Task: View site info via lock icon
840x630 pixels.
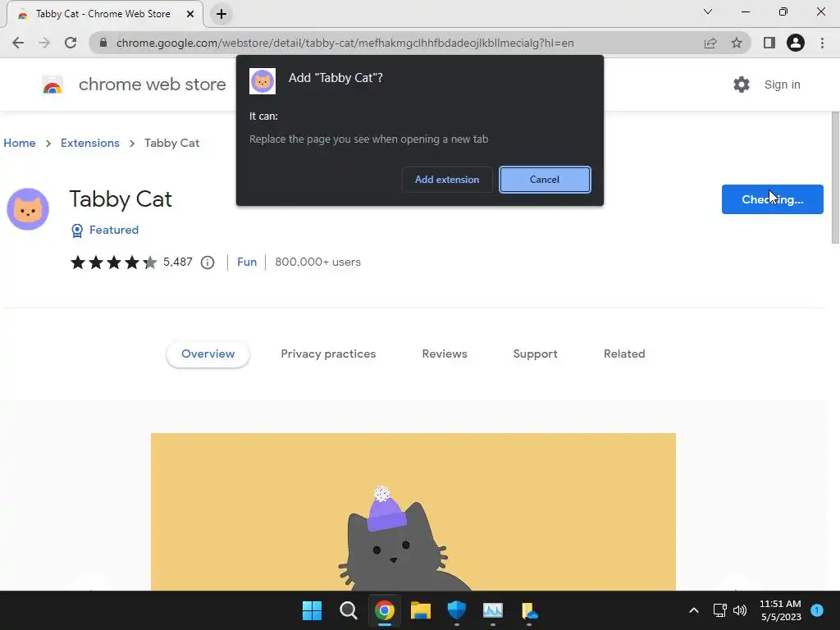Action: pyautogui.click(x=103, y=43)
